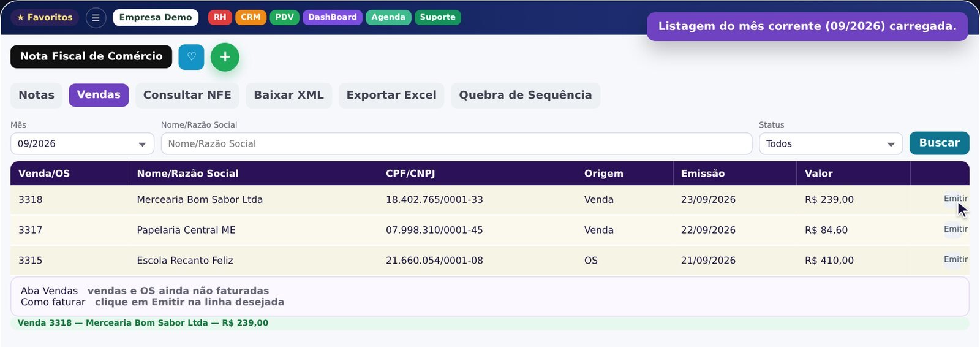
Task: Click emission date 23/09/2026
Action: 708,200
